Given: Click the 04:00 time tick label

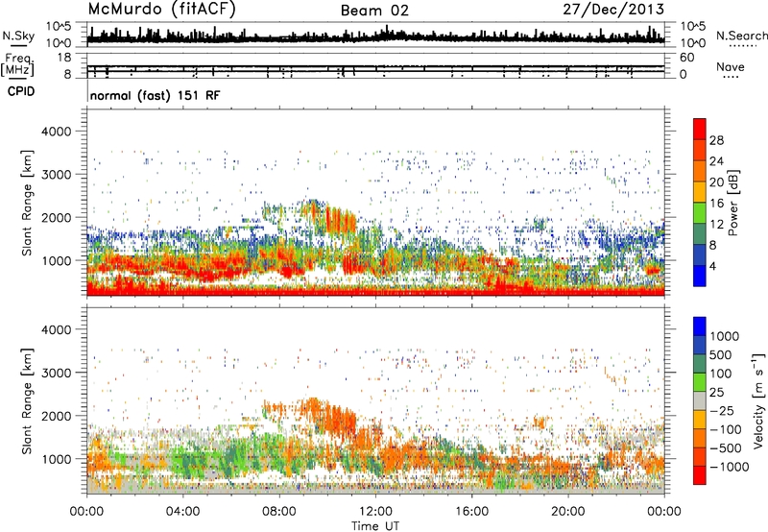Looking at the screenshot, I should (x=182, y=512).
